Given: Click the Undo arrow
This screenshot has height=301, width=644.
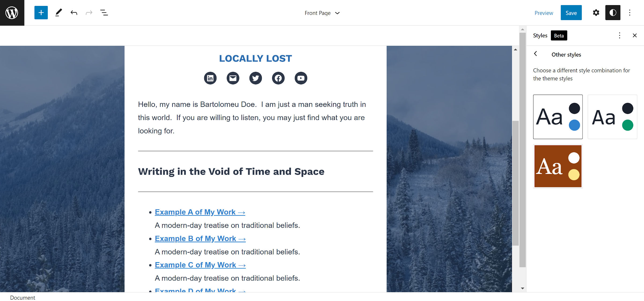Looking at the screenshot, I should (74, 13).
